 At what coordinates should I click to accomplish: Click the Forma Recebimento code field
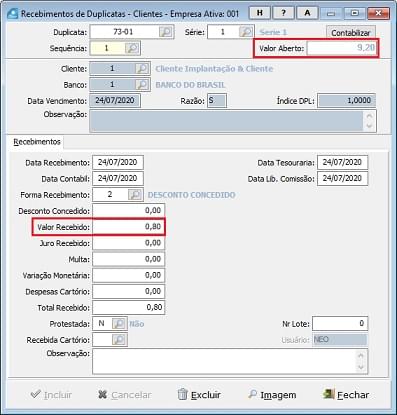pos(110,195)
